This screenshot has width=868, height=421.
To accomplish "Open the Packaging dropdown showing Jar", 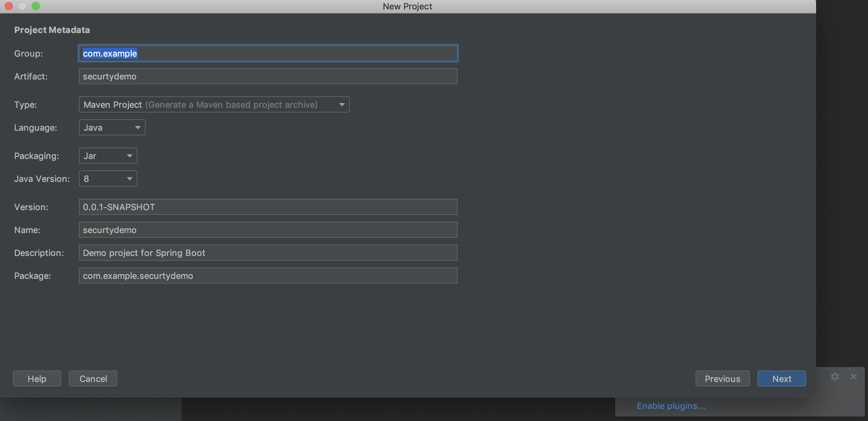I will (x=108, y=156).
